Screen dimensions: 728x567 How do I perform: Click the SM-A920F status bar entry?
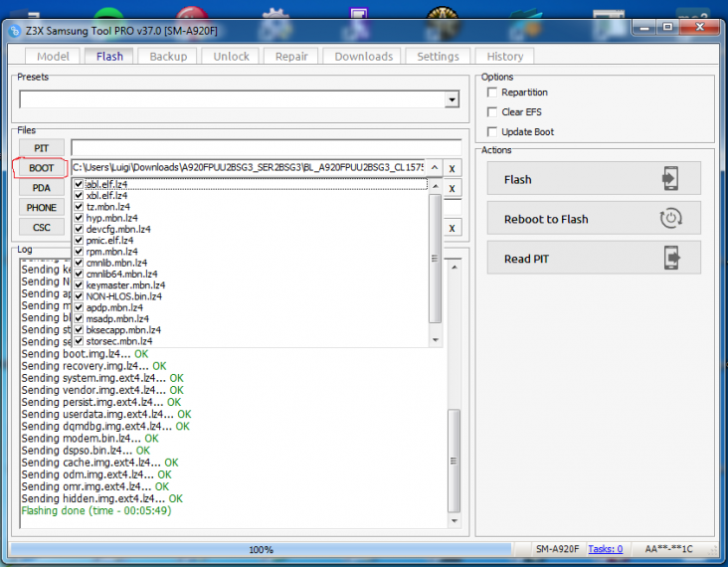coord(557,549)
